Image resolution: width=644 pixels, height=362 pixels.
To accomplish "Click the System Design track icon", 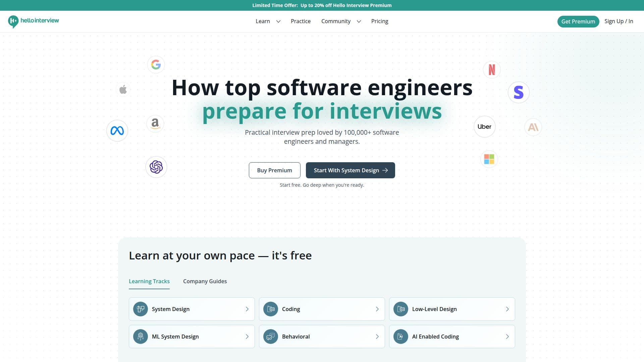I will [141, 309].
